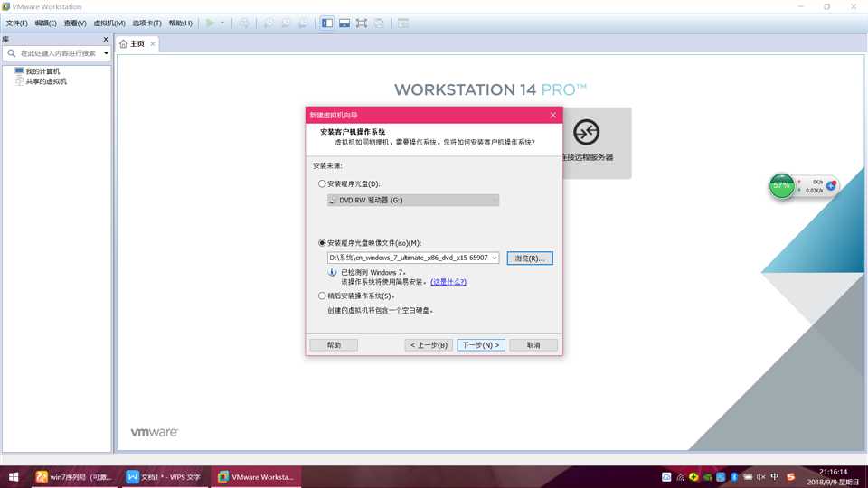Open the WPS 文字 taskbar item
The image size is (868, 488).
click(164, 477)
